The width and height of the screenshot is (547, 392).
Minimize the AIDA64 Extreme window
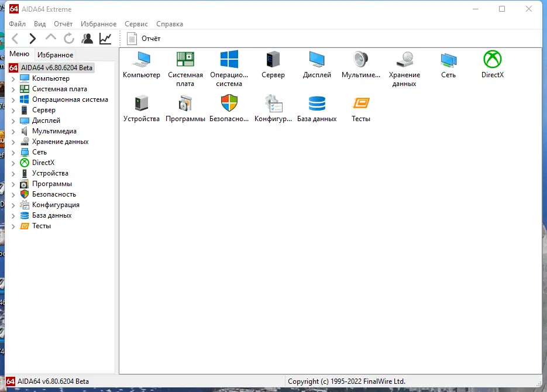click(476, 9)
